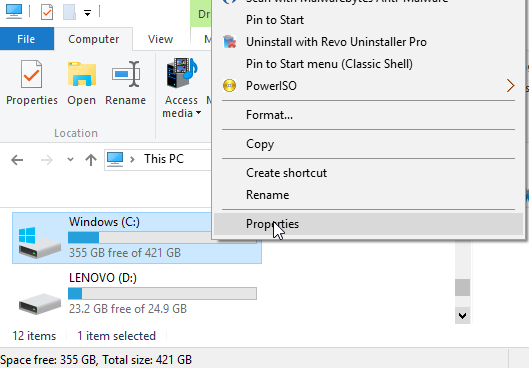Image resolution: width=529 pixels, height=368 pixels.
Task: Choose Create shortcut in context menu
Action: coord(368,173)
